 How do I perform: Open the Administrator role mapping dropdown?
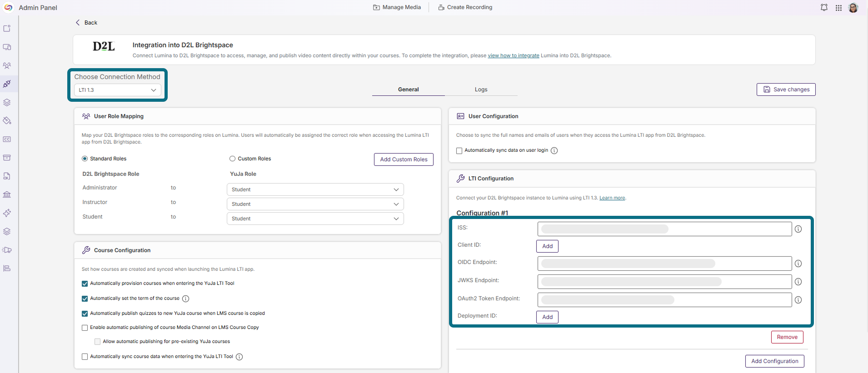point(315,189)
